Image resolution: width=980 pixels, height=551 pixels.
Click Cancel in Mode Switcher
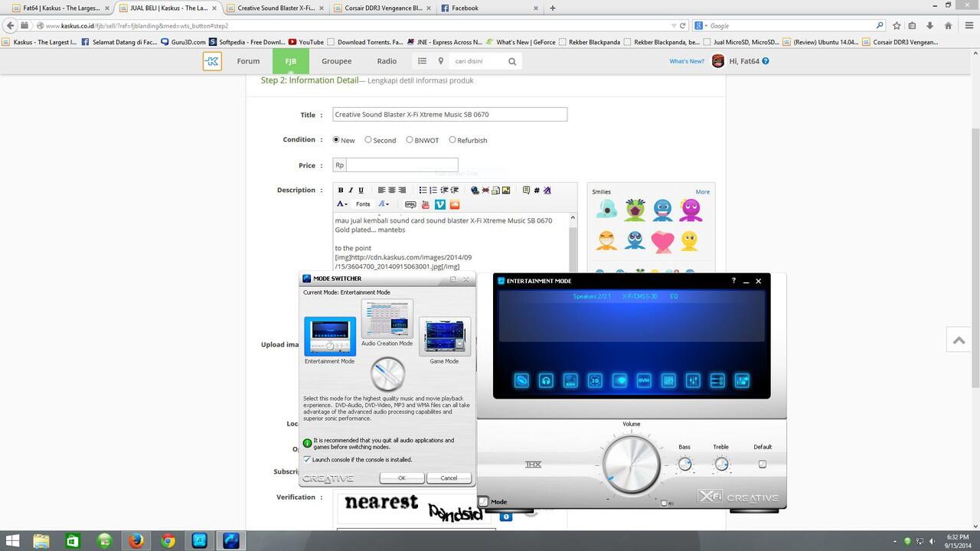449,478
